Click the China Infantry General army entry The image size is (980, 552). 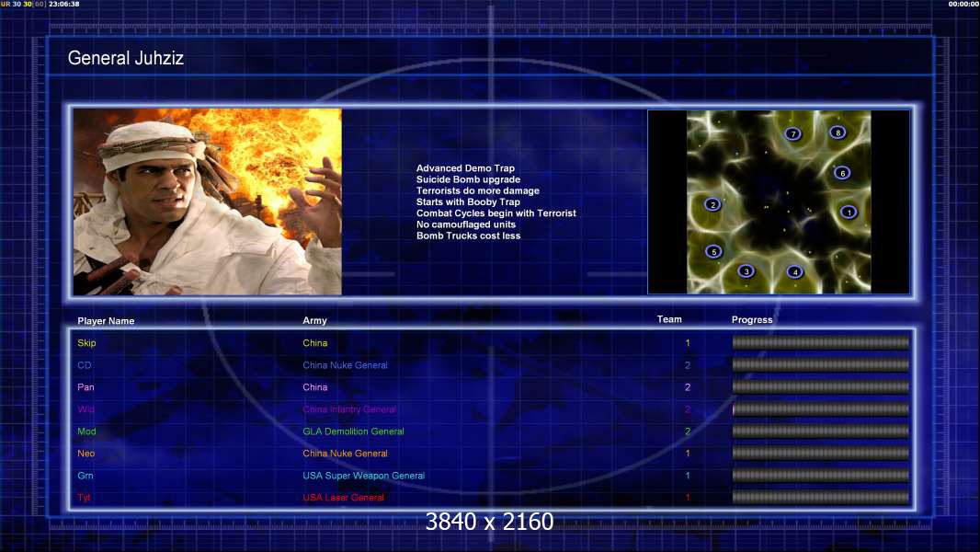pyautogui.click(x=349, y=409)
